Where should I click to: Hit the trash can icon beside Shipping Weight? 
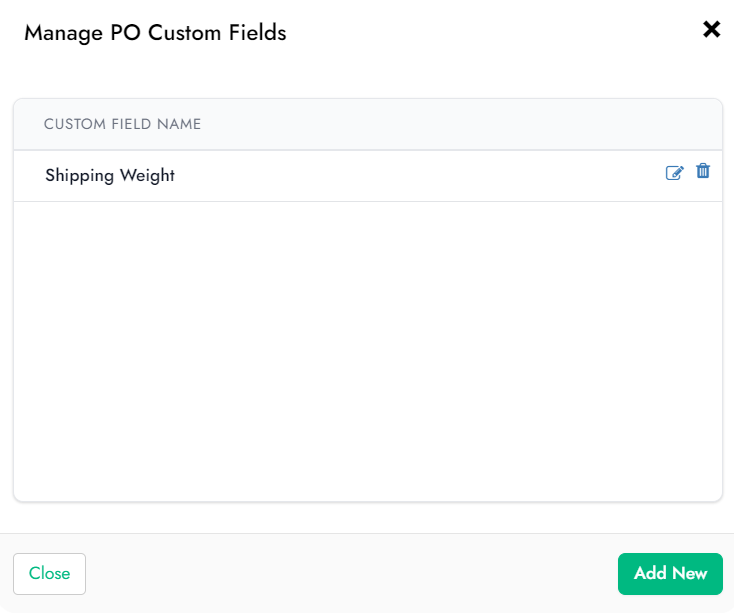(703, 171)
